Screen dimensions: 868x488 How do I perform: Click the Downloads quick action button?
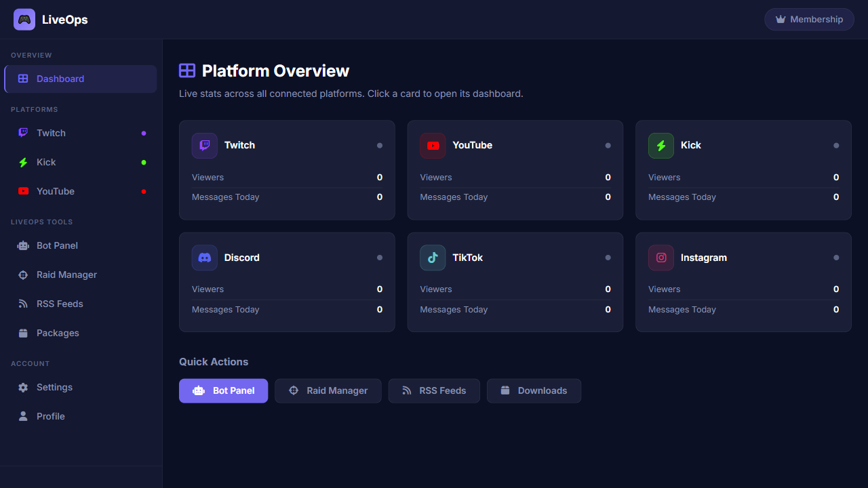tap(534, 390)
